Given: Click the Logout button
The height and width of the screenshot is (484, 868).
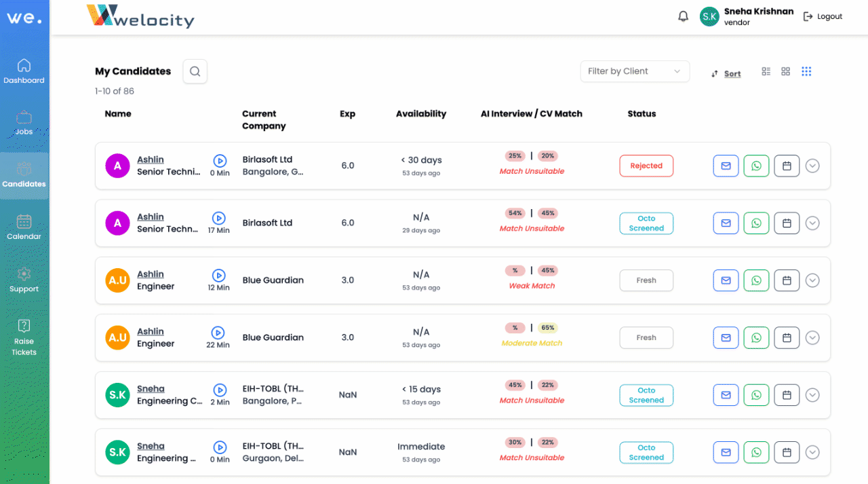Looking at the screenshot, I should click(823, 16).
